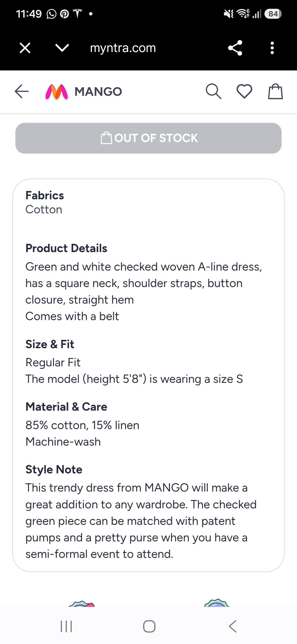This screenshot has width=297, height=644.
Task: Open the recent apps navigation button
Action: coord(66,626)
